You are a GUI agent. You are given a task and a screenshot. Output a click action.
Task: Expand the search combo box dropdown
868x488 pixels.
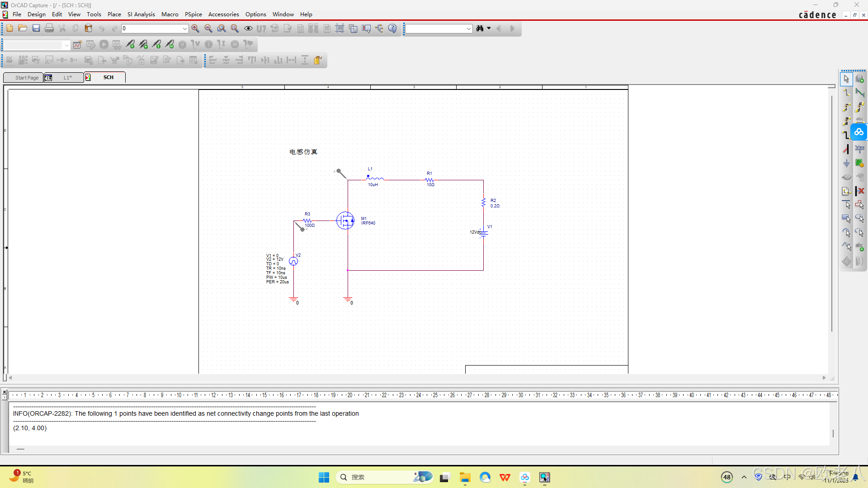pos(468,28)
